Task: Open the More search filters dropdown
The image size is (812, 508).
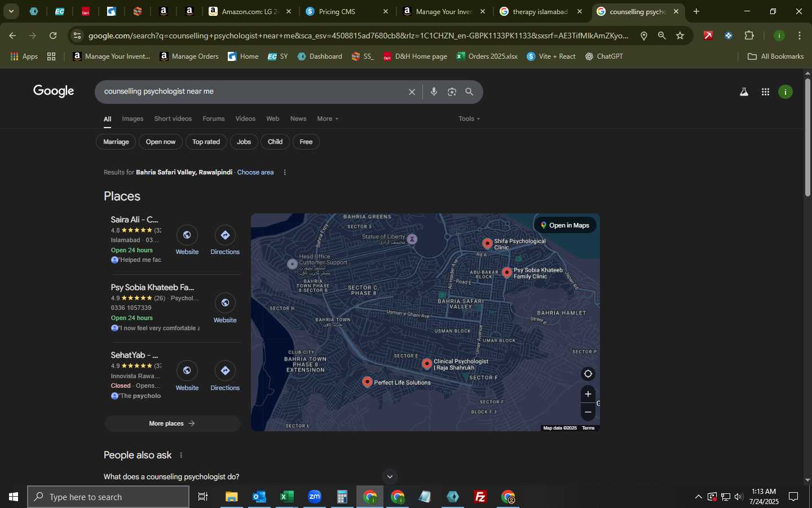Action: (328, 119)
